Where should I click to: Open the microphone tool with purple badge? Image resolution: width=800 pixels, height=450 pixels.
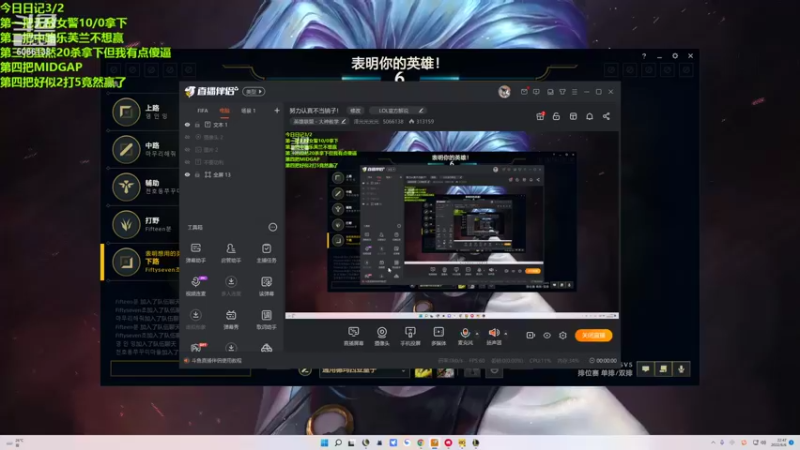[196, 286]
